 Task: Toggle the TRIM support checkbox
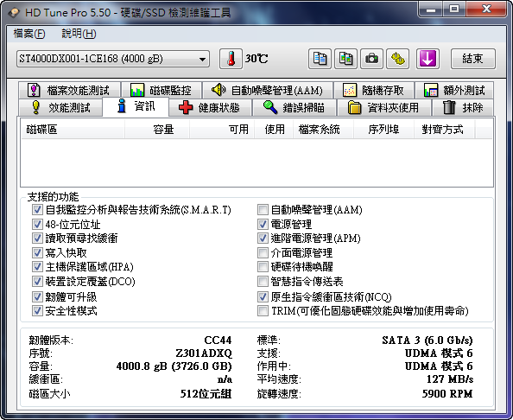coord(263,310)
